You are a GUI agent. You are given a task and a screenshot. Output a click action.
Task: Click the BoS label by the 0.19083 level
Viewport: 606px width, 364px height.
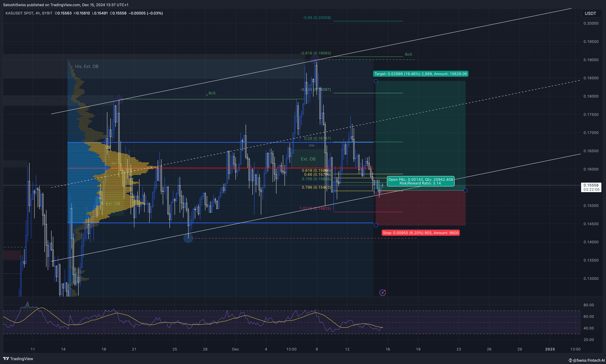click(x=408, y=54)
